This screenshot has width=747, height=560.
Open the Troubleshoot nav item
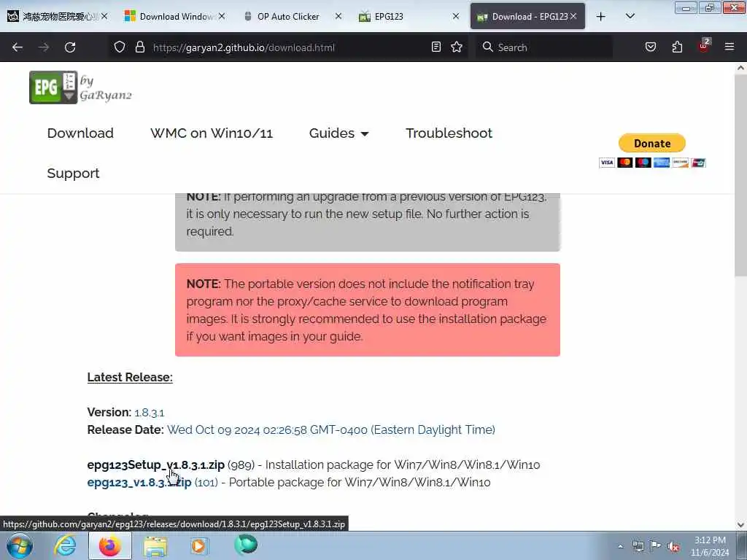pyautogui.click(x=449, y=133)
